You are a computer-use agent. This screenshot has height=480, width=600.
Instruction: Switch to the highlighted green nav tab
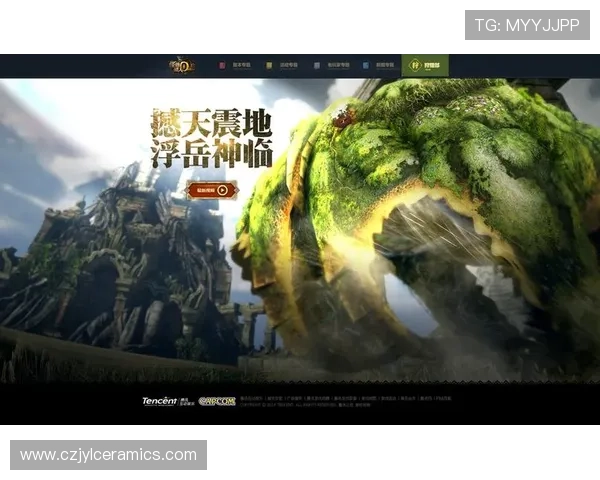pyautogui.click(x=425, y=65)
